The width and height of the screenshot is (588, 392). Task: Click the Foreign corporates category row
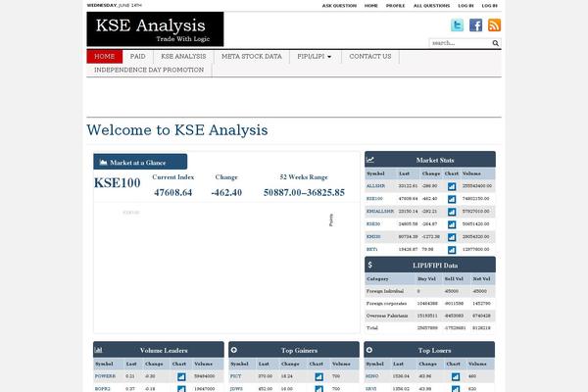pos(430,304)
